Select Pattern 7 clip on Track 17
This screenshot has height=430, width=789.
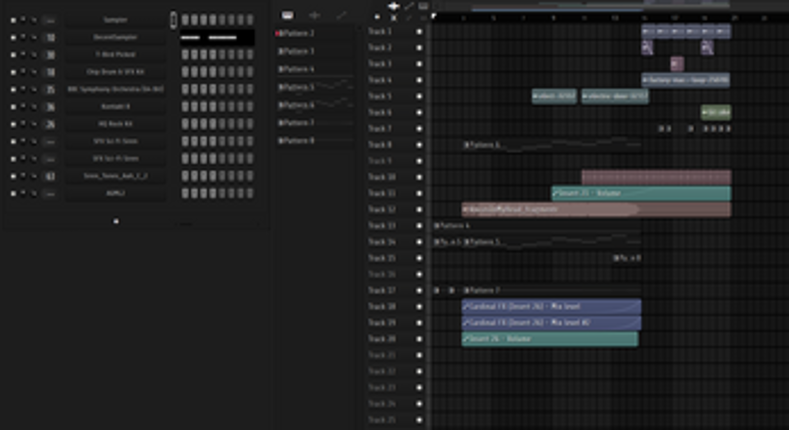pyautogui.click(x=551, y=290)
